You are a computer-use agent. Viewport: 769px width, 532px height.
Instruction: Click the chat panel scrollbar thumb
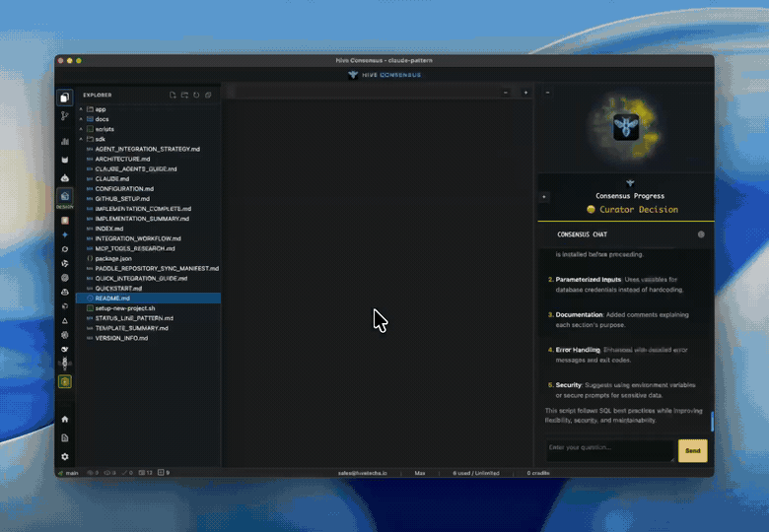712,422
